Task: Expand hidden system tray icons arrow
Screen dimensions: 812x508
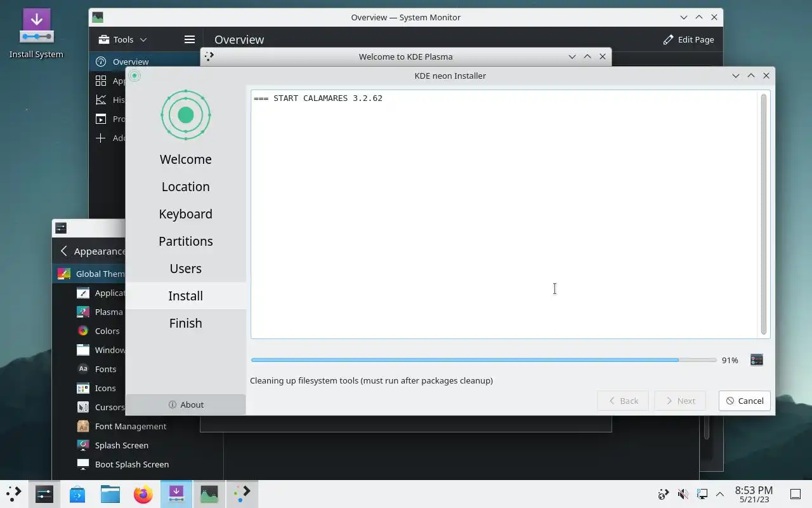Action: [720, 494]
